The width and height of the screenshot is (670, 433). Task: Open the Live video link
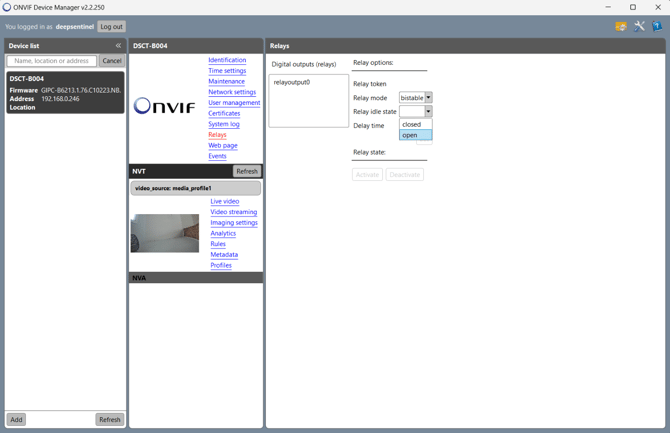(225, 201)
